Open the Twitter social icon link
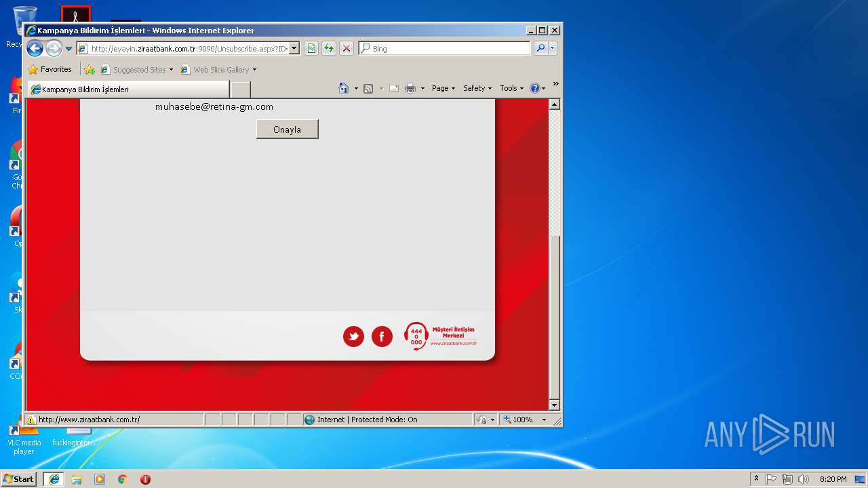 coord(353,336)
